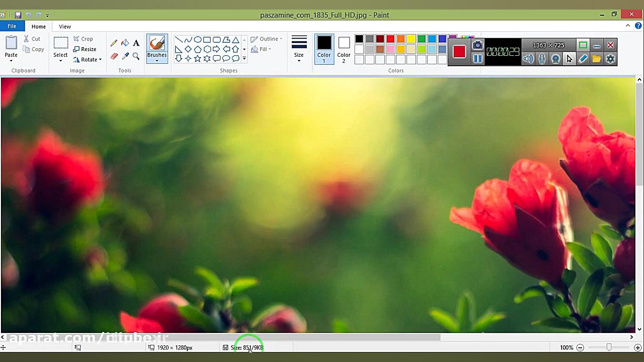Collapse the ribbon with the chevron
The height and width of the screenshot is (362, 644).
(x=628, y=26)
